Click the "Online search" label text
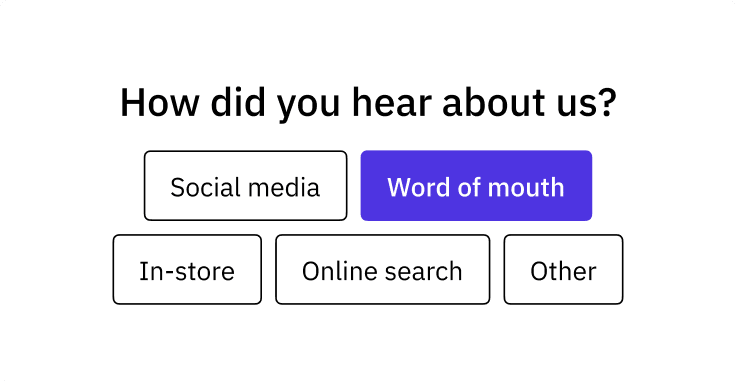The width and height of the screenshot is (736, 381). [x=382, y=271]
